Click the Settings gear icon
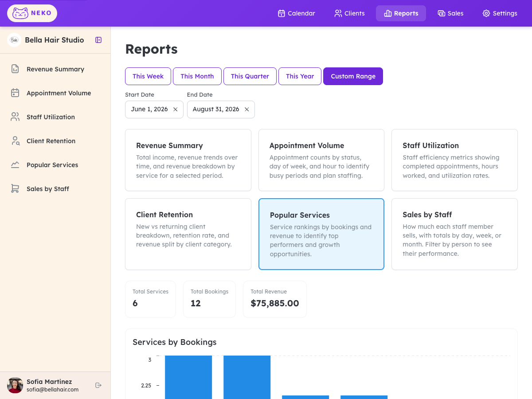This screenshot has height=399, width=532. click(486, 13)
